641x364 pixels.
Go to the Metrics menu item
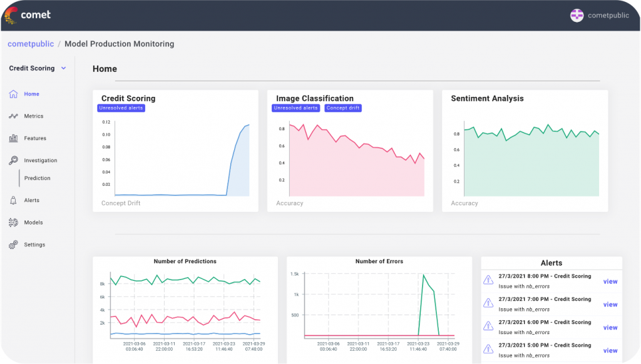[x=34, y=116]
